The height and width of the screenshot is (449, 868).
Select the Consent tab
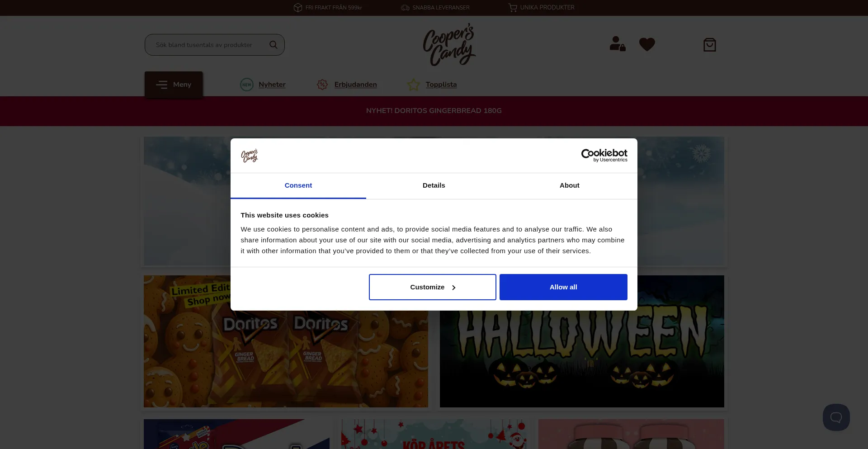(x=298, y=185)
